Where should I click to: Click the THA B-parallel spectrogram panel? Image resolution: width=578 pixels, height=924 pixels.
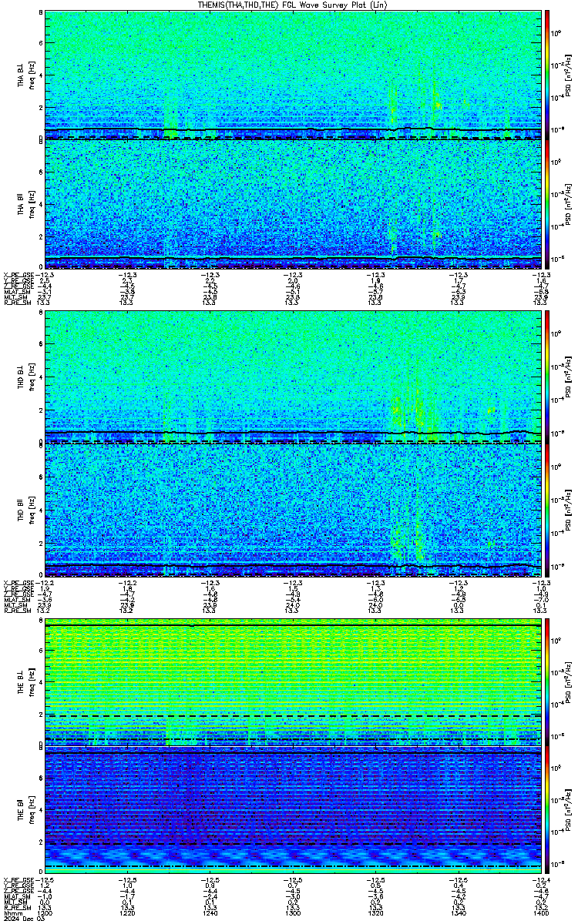[x=294, y=204]
